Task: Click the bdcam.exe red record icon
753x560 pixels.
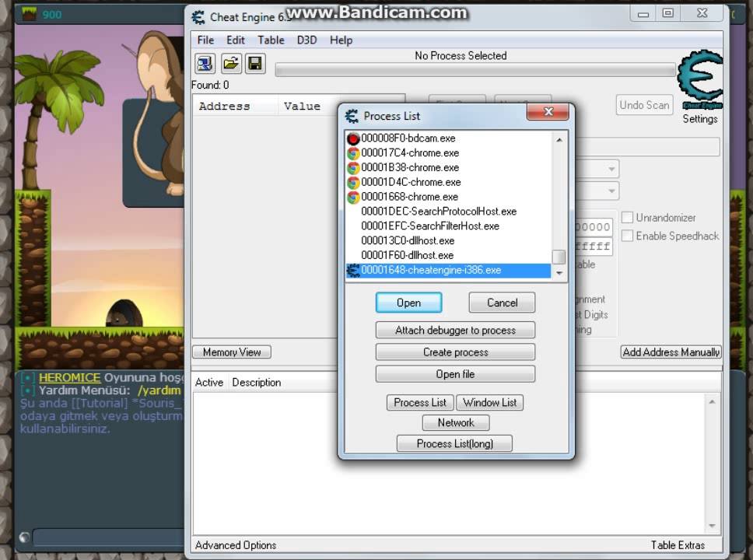Action: 353,138
